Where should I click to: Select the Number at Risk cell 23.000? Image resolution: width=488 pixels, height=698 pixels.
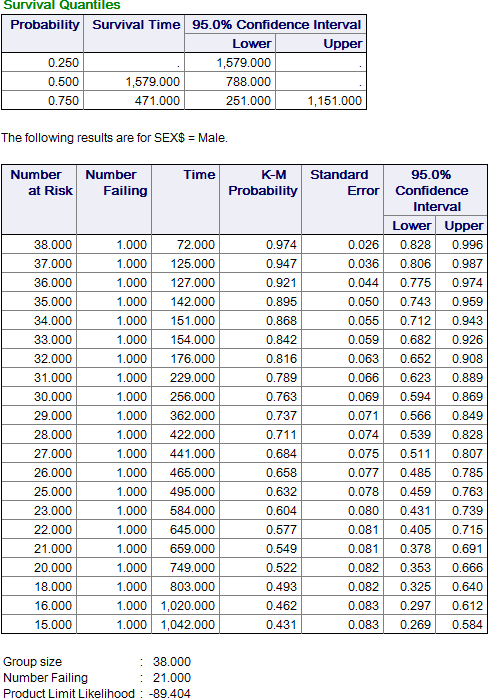point(53,511)
